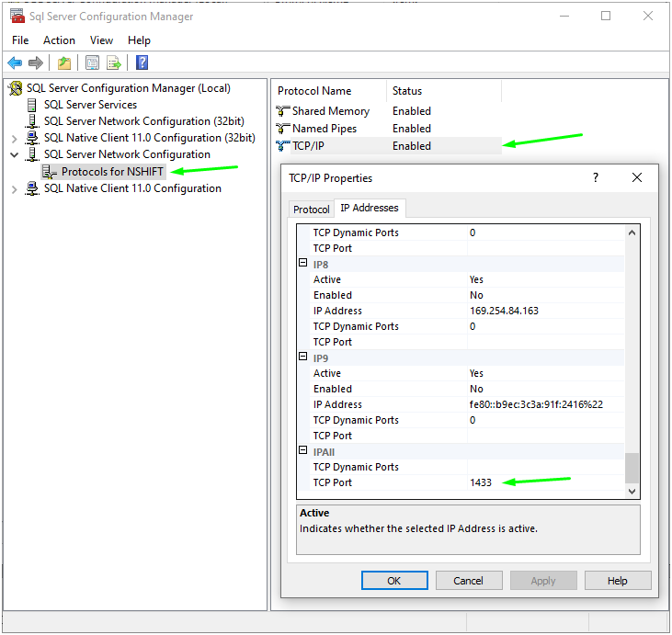This screenshot has width=672, height=635.
Task: Click the blue Help toolbar icon
Action: [142, 62]
